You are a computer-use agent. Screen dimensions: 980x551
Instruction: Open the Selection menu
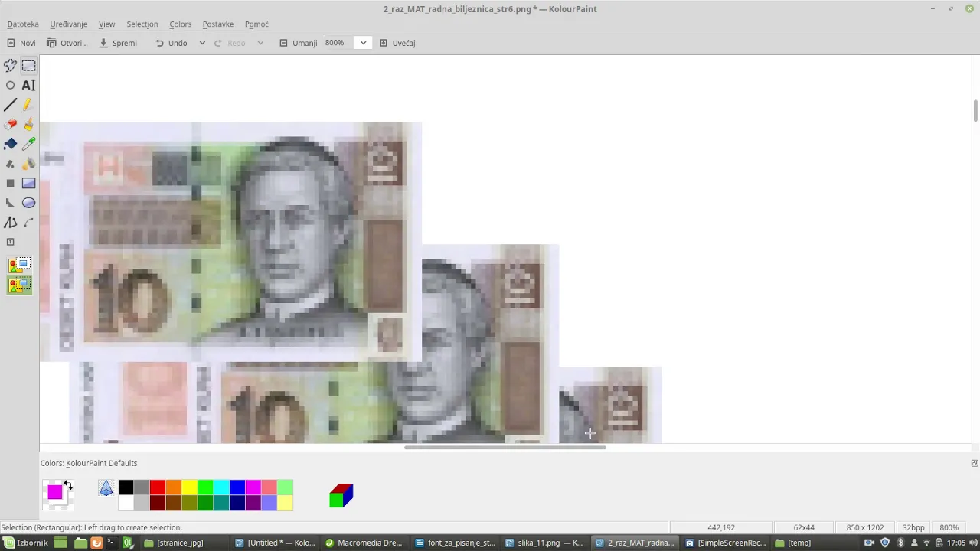point(142,24)
